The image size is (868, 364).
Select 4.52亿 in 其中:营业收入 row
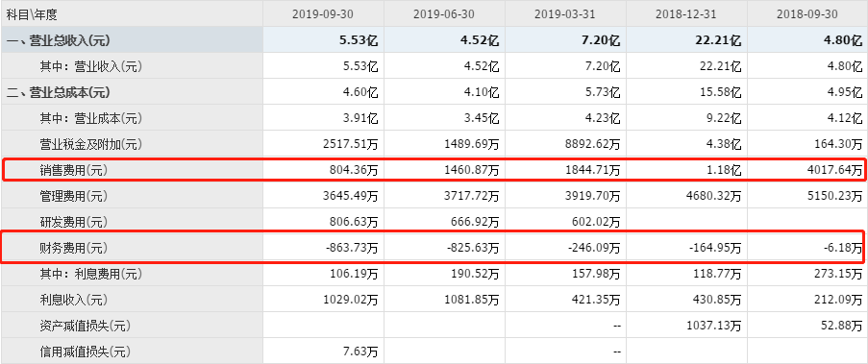(x=483, y=67)
